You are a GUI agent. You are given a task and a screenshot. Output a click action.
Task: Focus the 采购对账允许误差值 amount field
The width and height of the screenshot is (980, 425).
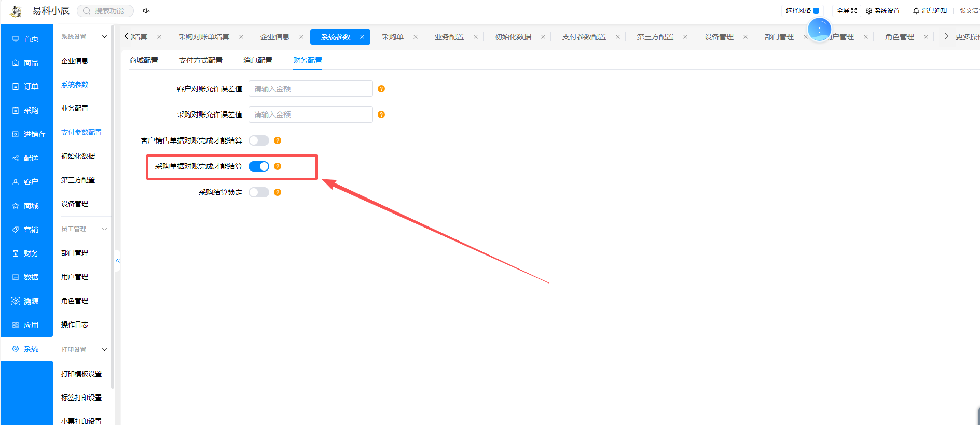(x=311, y=115)
